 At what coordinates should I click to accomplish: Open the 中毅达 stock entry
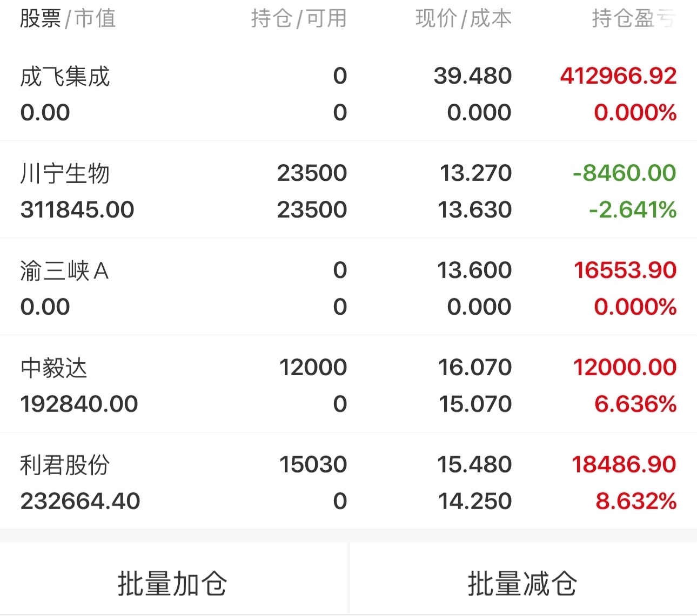point(53,368)
